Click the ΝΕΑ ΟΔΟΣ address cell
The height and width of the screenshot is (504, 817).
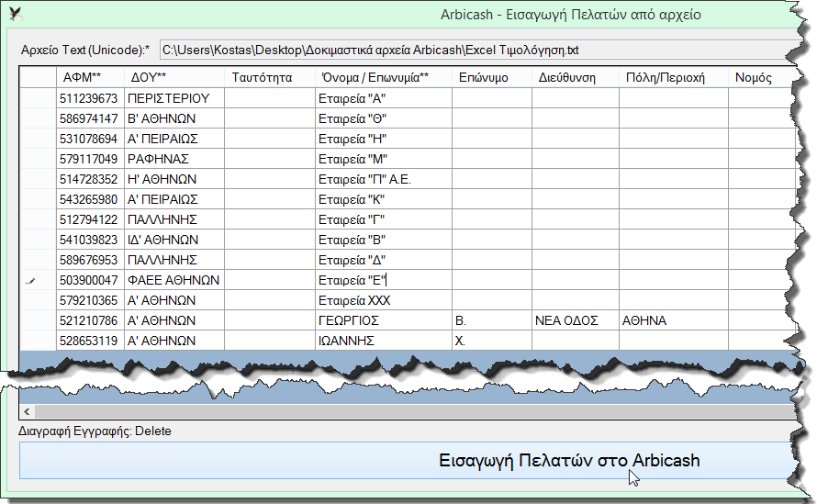pyautogui.click(x=576, y=320)
